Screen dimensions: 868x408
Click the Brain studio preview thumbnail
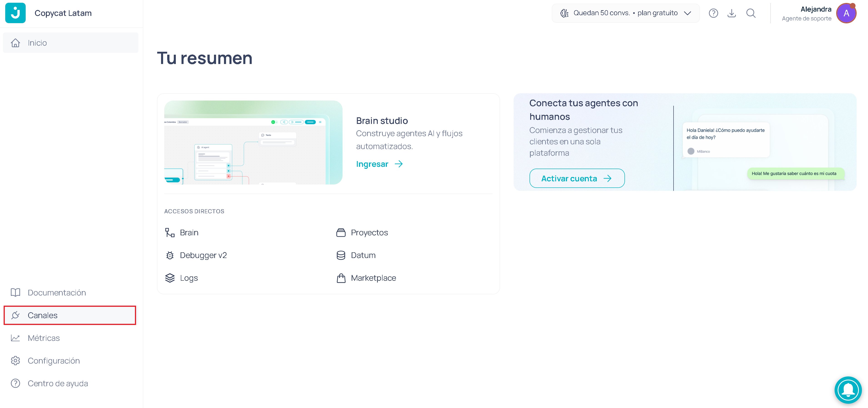253,143
